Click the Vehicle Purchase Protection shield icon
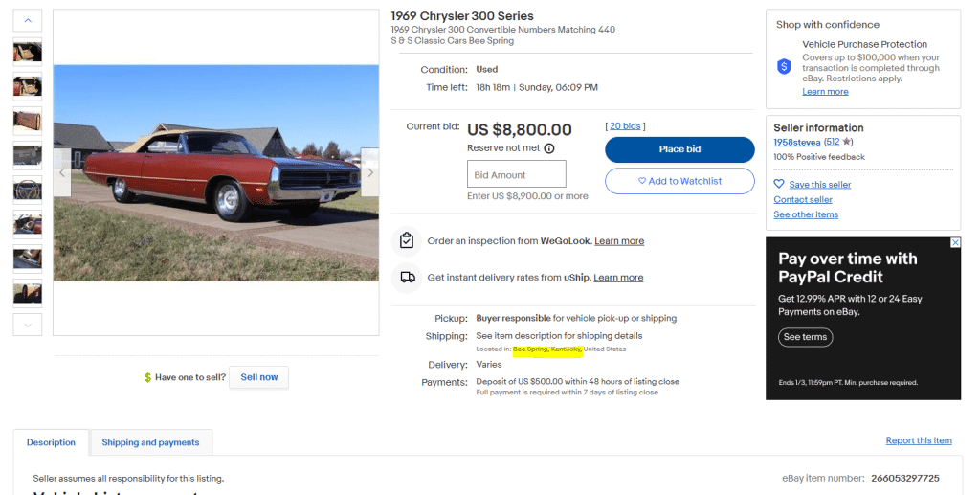The height and width of the screenshot is (495, 980). 784,67
